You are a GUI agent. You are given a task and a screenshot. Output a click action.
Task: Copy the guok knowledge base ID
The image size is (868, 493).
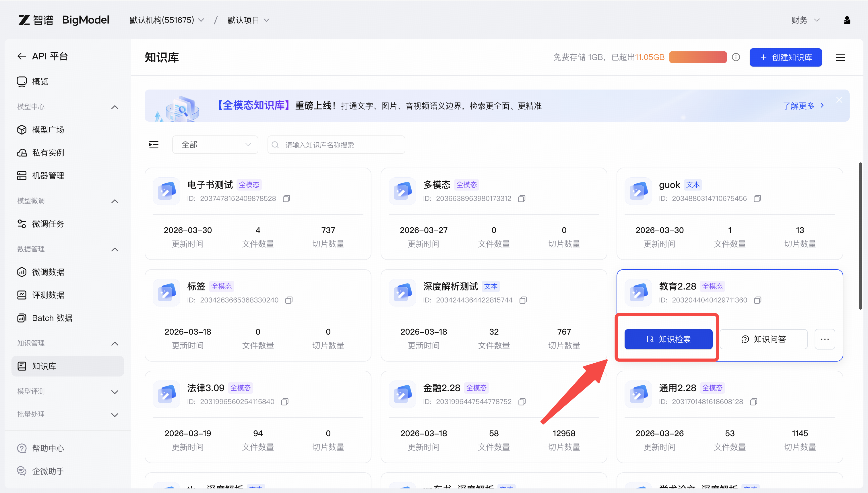757,198
